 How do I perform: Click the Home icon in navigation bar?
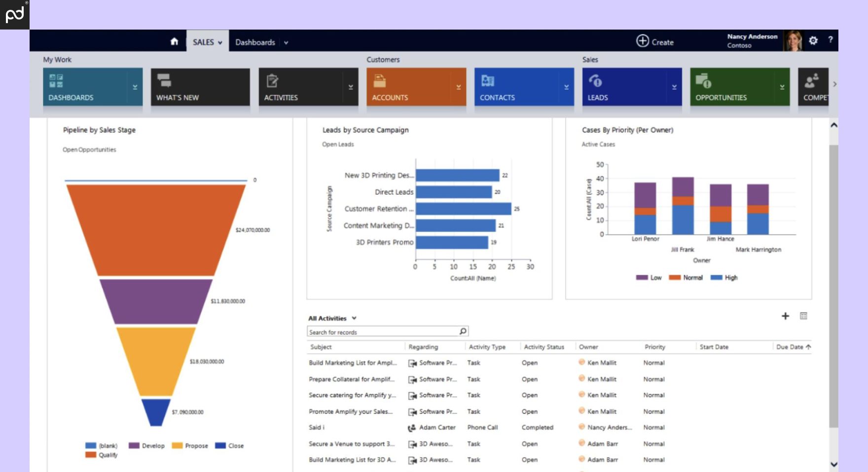coord(174,41)
